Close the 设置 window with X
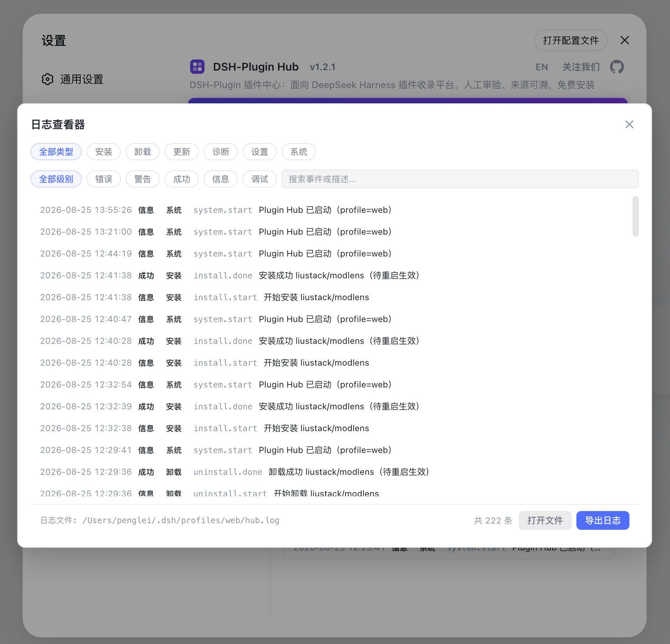Screen dimensions: 670x644 point(625,40)
